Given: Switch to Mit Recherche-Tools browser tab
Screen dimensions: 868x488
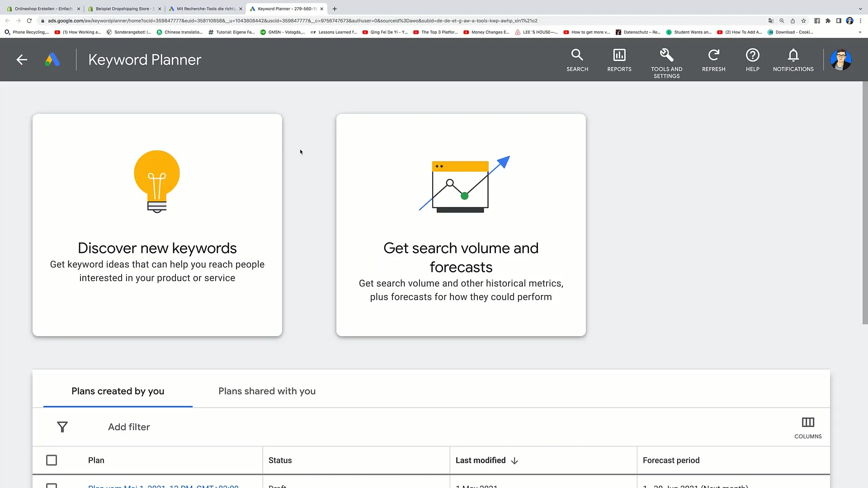Looking at the screenshot, I should pyautogui.click(x=206, y=9).
